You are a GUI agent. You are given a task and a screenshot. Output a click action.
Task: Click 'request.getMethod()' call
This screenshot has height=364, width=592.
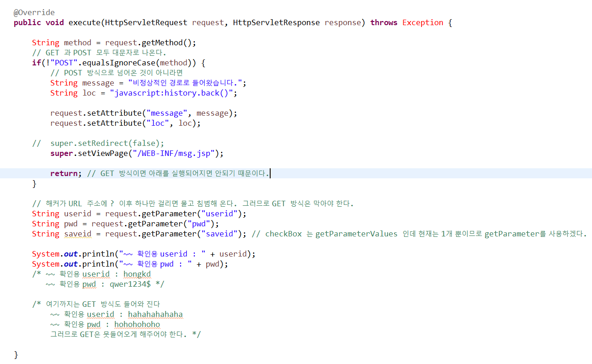[149, 43]
